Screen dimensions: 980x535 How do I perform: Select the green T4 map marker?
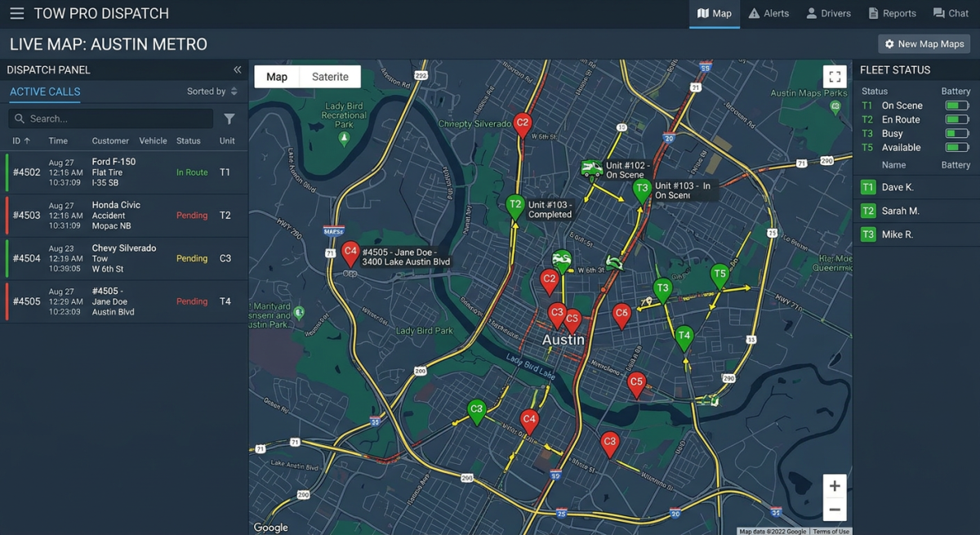(x=684, y=337)
